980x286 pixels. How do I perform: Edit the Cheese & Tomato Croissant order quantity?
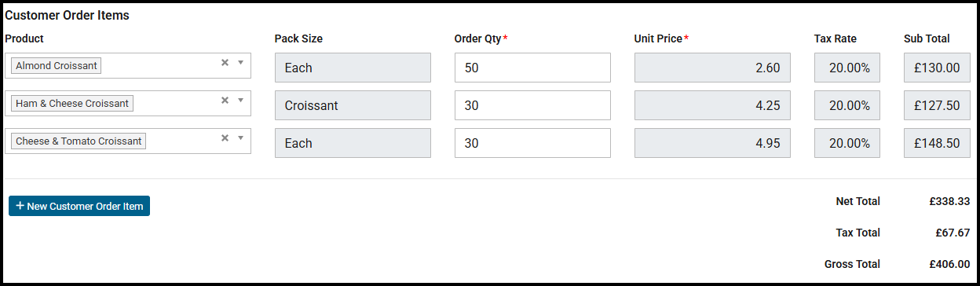point(532,143)
